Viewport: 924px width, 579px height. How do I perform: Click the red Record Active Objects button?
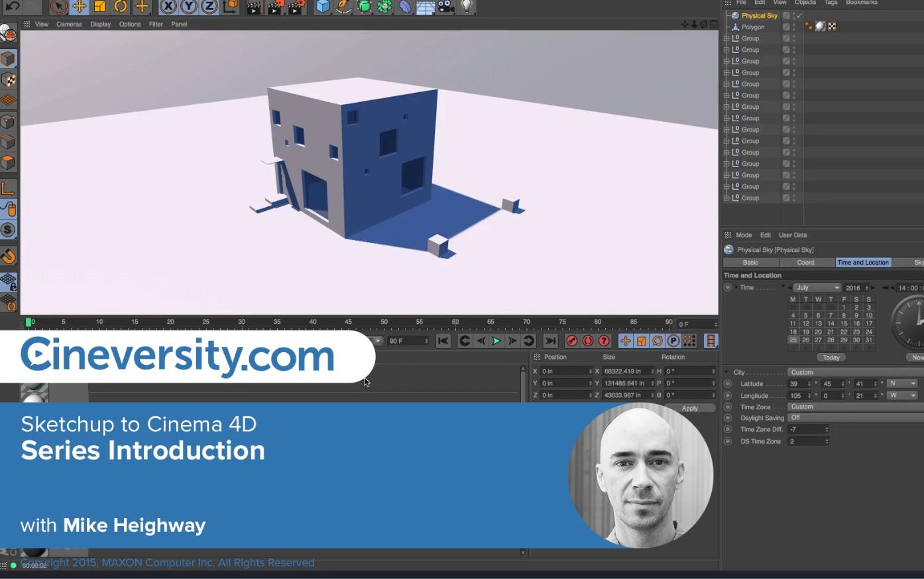click(572, 341)
